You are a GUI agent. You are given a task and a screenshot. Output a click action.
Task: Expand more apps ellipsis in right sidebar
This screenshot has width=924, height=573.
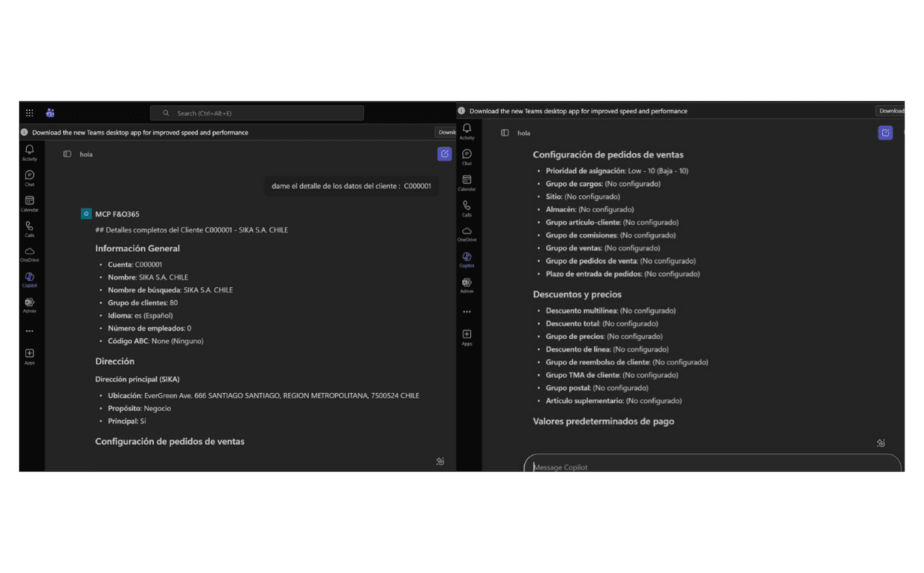click(x=466, y=311)
